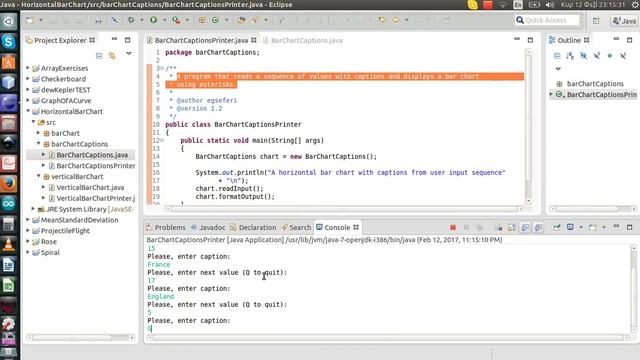Image resolution: width=640 pixels, height=360 pixels.
Task: Click Project Explorer horizontal scrollbar
Action: 80,337
